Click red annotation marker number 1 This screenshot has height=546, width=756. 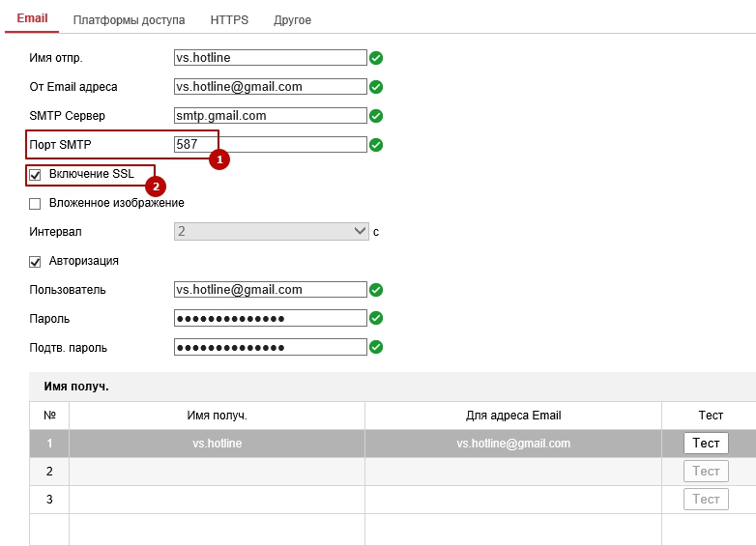coord(219,158)
